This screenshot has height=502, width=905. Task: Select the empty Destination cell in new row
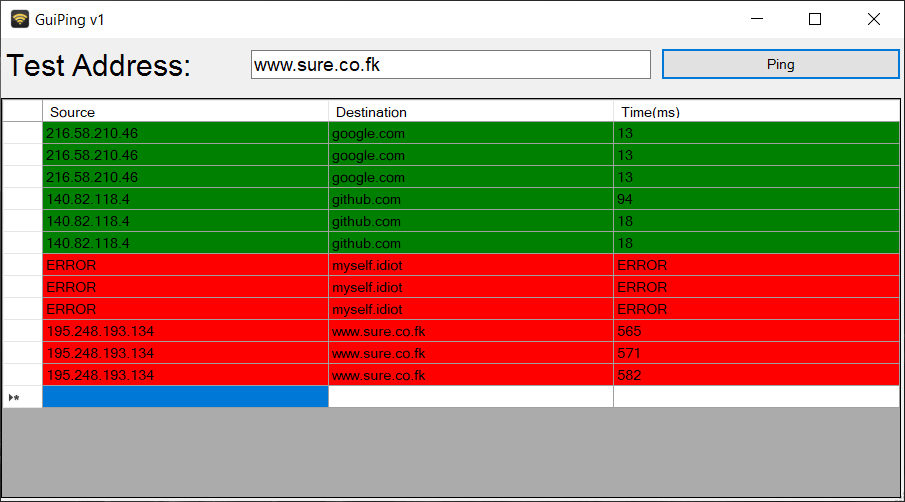point(471,397)
